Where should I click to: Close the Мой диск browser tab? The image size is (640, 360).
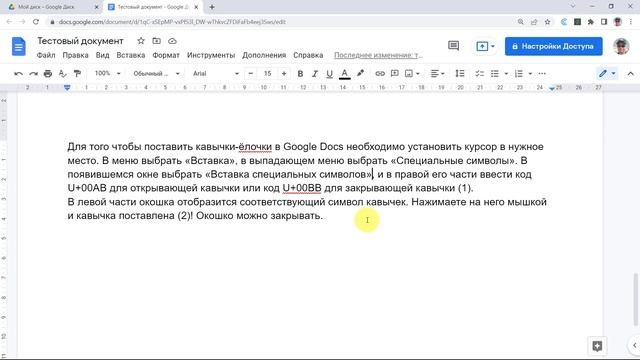[x=97, y=7]
